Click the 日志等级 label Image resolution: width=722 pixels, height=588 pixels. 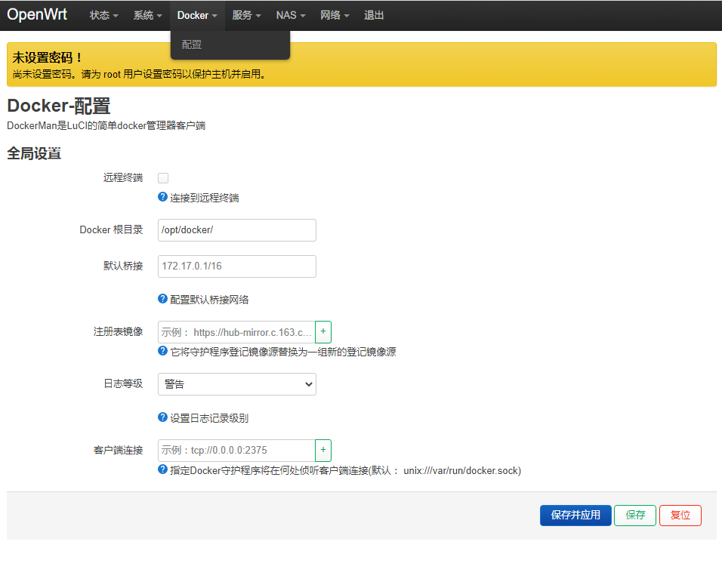(123, 383)
